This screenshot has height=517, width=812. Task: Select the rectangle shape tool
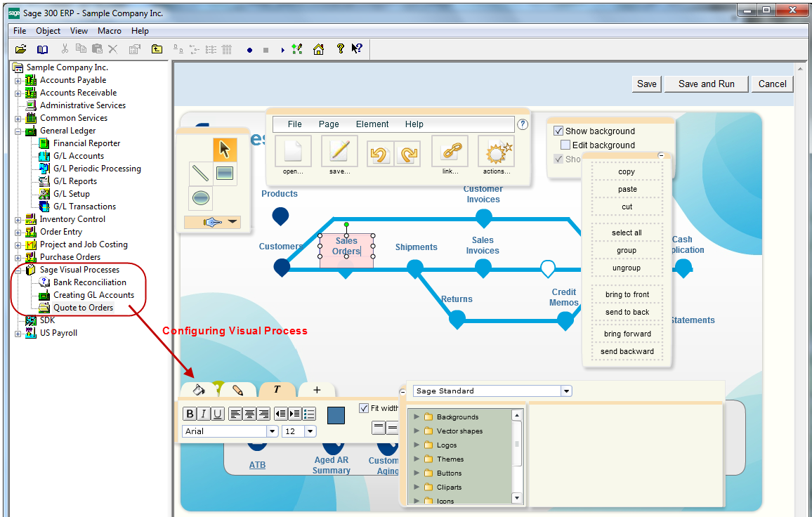click(225, 173)
